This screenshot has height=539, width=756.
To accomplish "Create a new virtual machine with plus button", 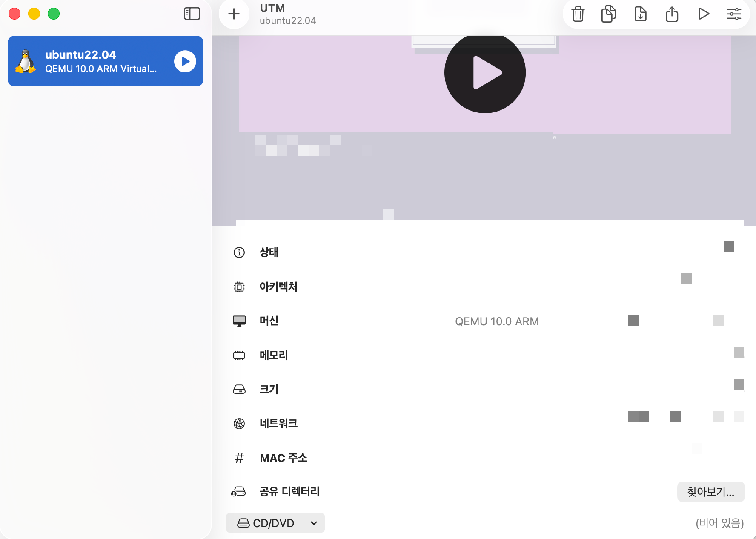I will tap(234, 14).
